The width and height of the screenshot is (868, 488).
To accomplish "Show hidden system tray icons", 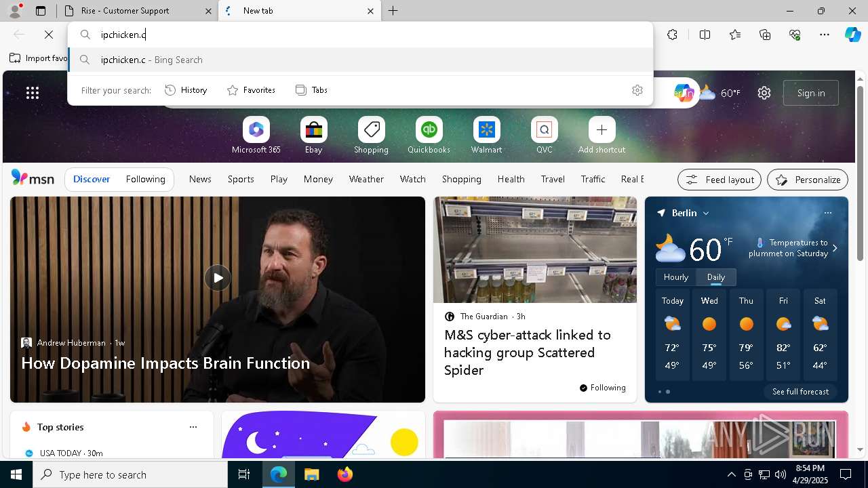I will pos(731,474).
